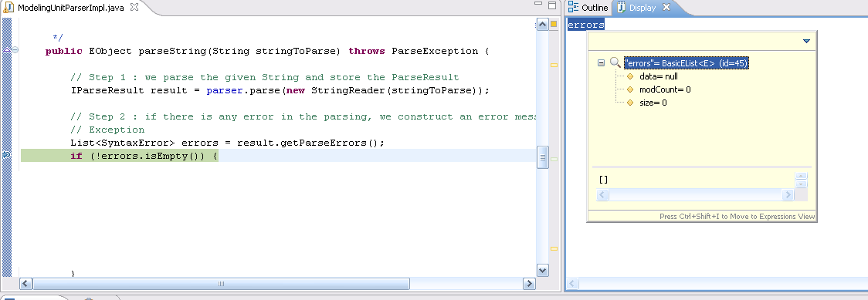Click editor vertical scrollbar up arrow

point(542,25)
